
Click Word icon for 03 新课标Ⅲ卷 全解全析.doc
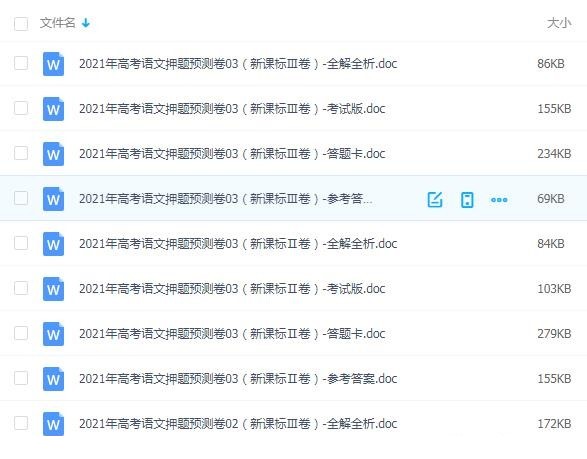pos(53,64)
